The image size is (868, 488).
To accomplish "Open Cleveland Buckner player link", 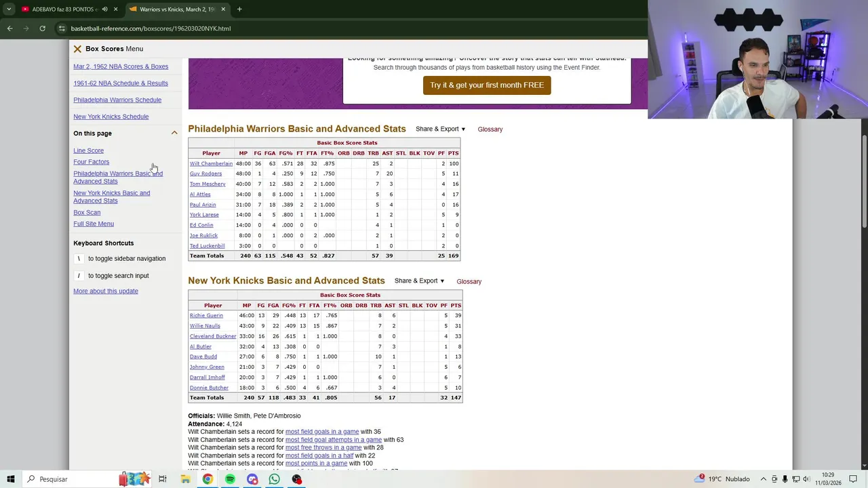I will (x=213, y=336).
